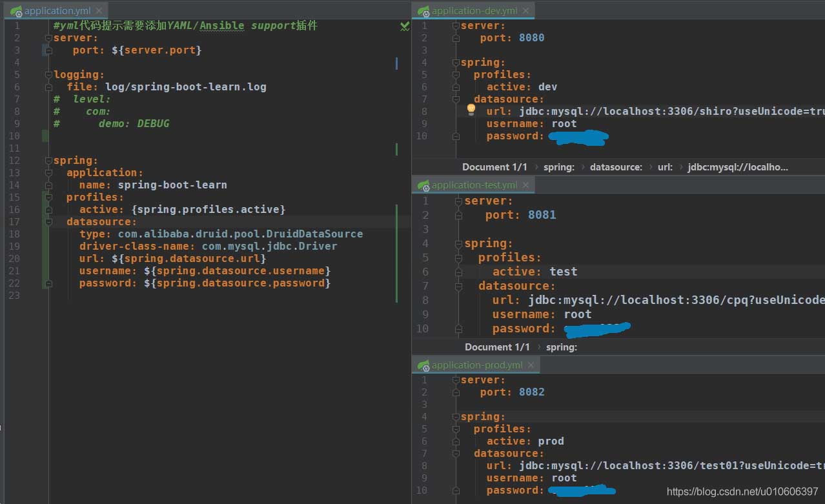Image resolution: width=825 pixels, height=504 pixels.
Task: Click the yellow bulb intention icon on line 8
Action: click(x=471, y=110)
